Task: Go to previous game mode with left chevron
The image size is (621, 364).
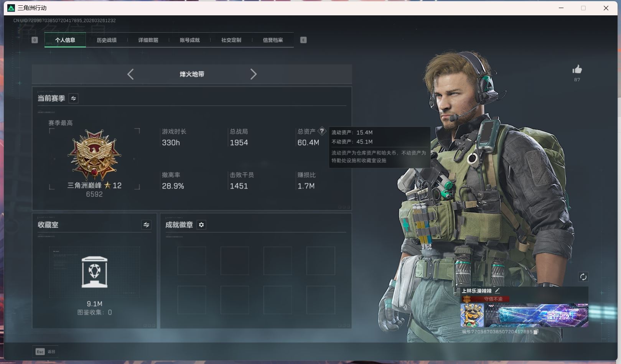Action: pyautogui.click(x=130, y=74)
